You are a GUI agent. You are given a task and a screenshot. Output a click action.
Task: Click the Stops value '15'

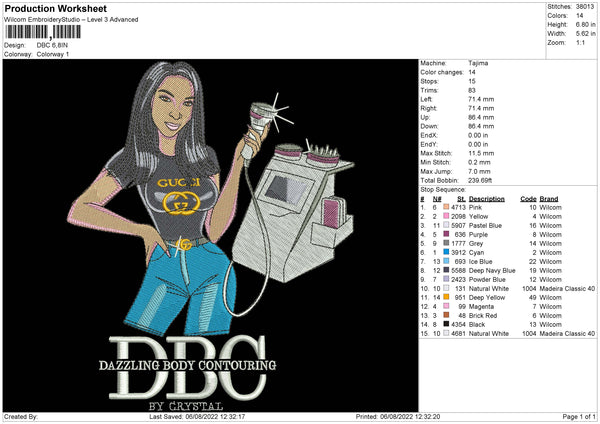472,81
